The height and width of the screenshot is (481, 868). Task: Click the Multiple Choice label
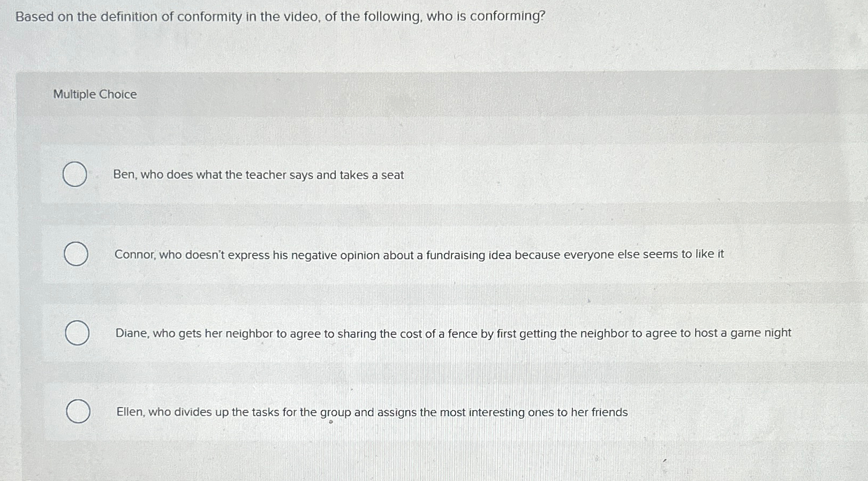point(94,95)
